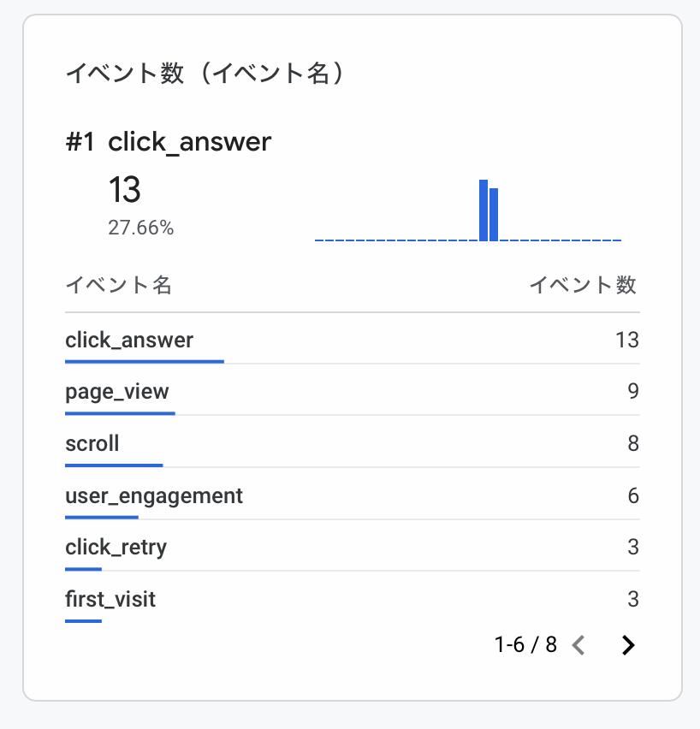This screenshot has width=700, height=729.
Task: Open the click_answer event row
Action: 129,340
